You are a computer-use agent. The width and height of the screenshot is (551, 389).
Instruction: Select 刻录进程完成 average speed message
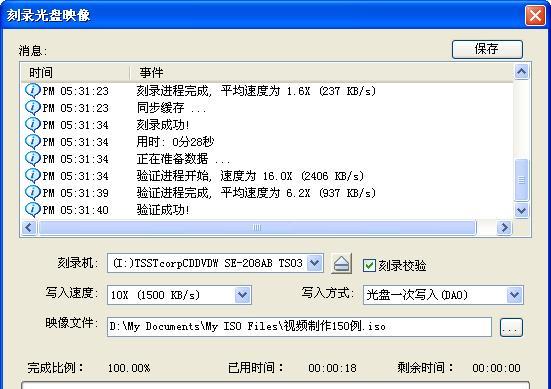point(256,91)
